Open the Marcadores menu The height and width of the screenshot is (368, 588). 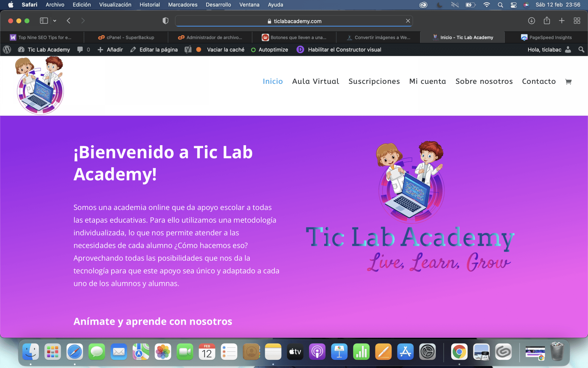tap(183, 5)
